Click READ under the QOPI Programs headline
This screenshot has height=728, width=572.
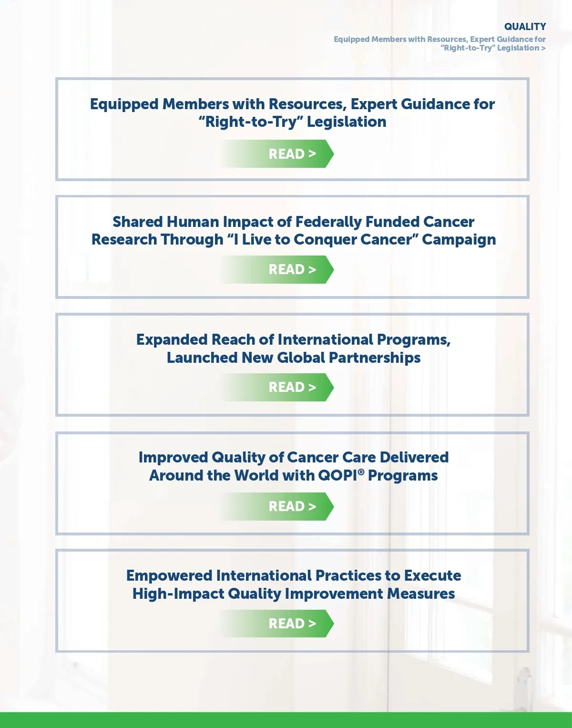pyautogui.click(x=286, y=506)
